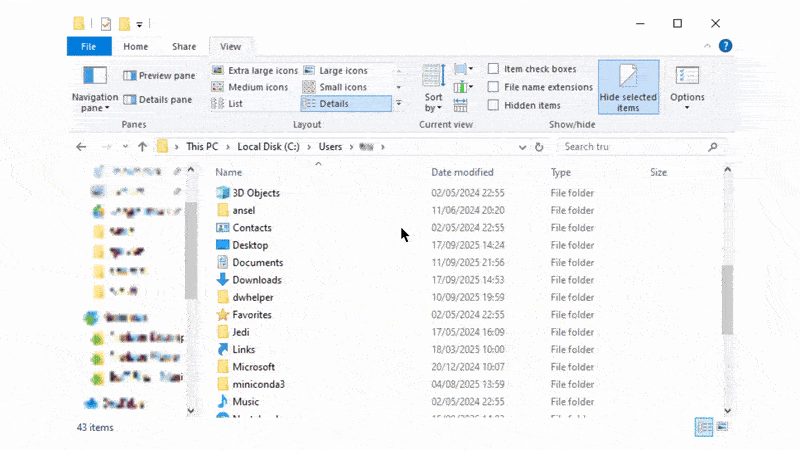Select Small icons layout

335,87
